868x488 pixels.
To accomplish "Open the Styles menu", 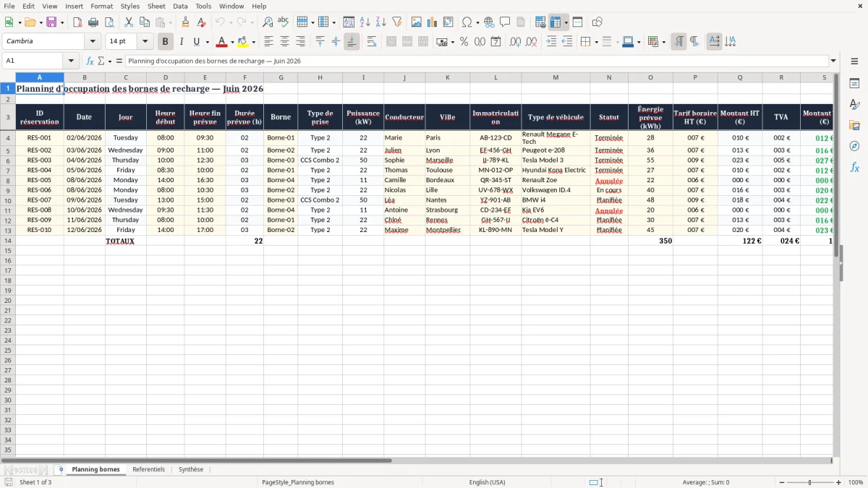I will pyautogui.click(x=130, y=6).
